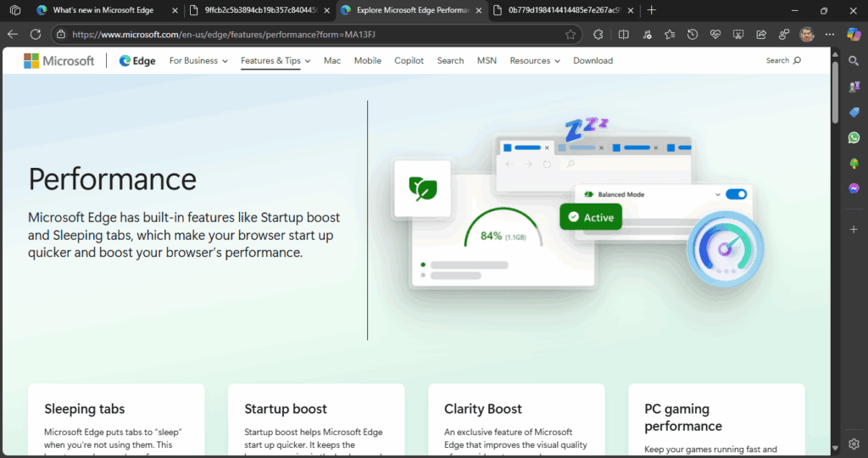Open sidebar Games chess icon
868x458 pixels.
pyautogui.click(x=854, y=87)
